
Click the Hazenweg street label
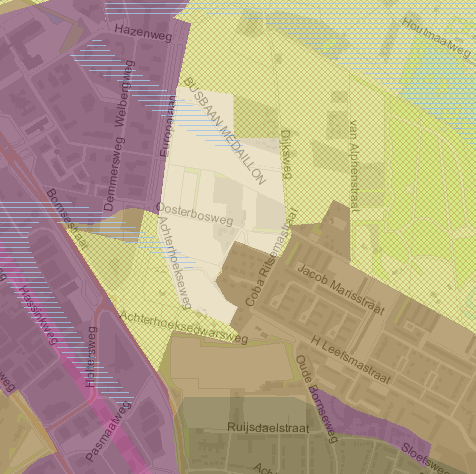point(143,33)
